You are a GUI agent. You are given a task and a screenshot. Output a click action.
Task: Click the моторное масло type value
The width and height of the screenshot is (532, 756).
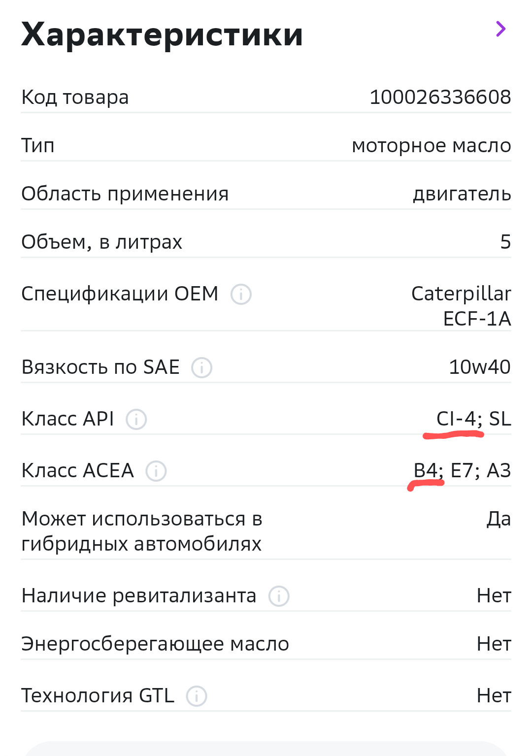pos(431,145)
